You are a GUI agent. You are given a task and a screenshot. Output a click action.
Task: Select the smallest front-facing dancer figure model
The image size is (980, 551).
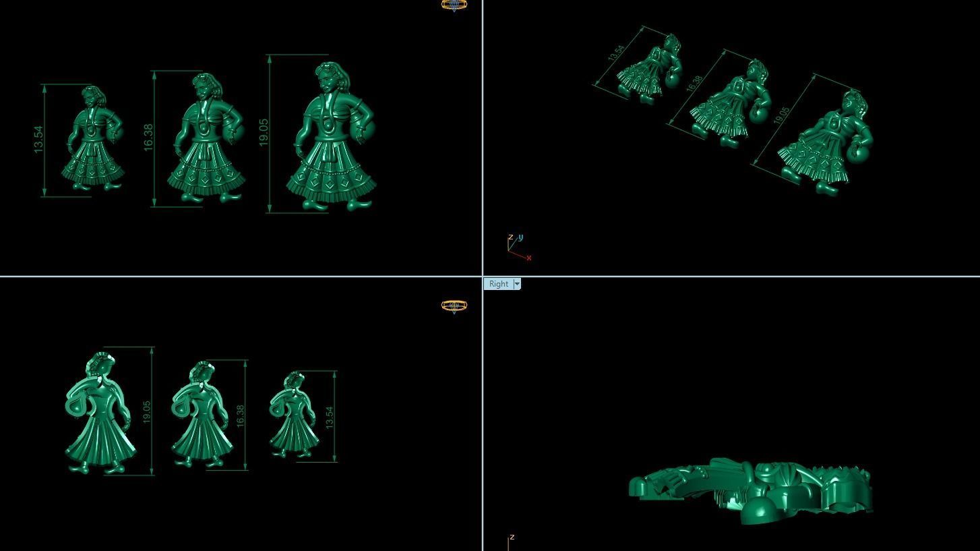pos(93,138)
